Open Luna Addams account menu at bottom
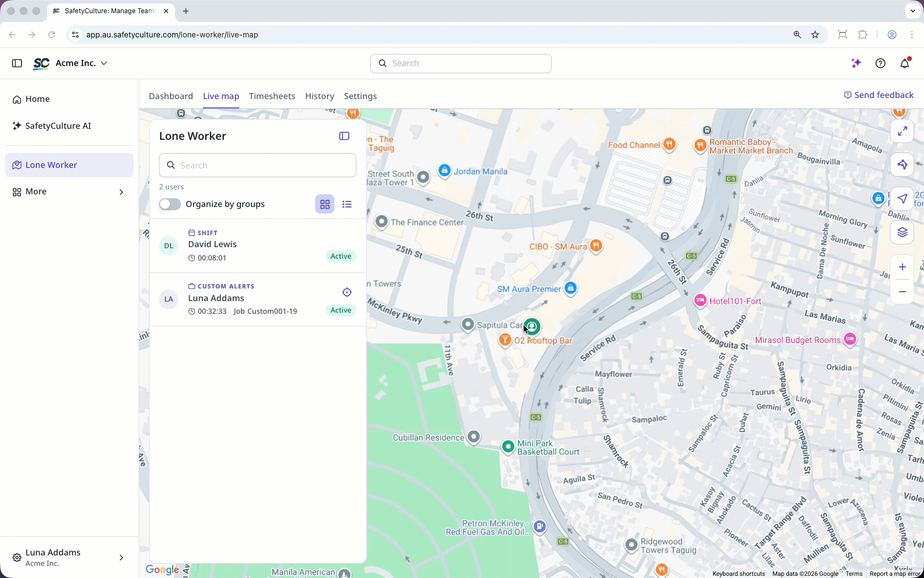 [x=69, y=557]
